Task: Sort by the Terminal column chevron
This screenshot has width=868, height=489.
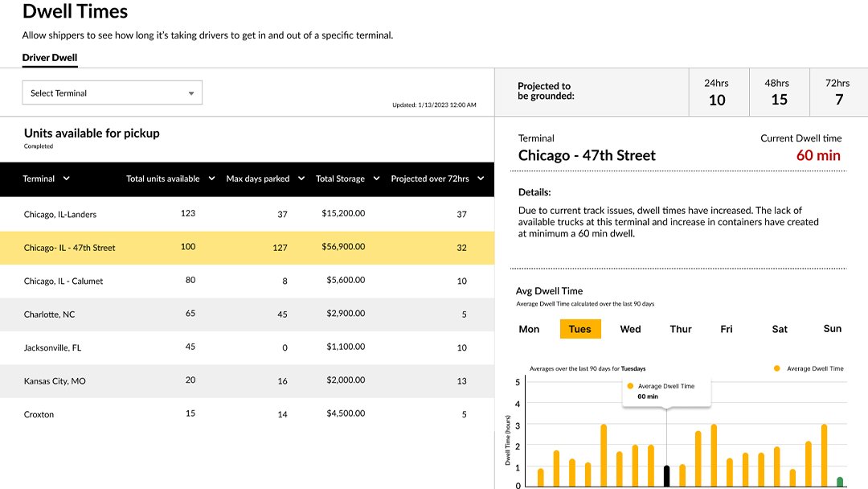Action: pos(66,179)
